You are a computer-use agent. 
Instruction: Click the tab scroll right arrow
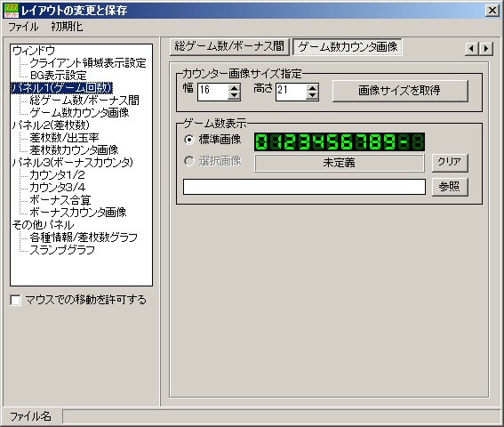486,49
